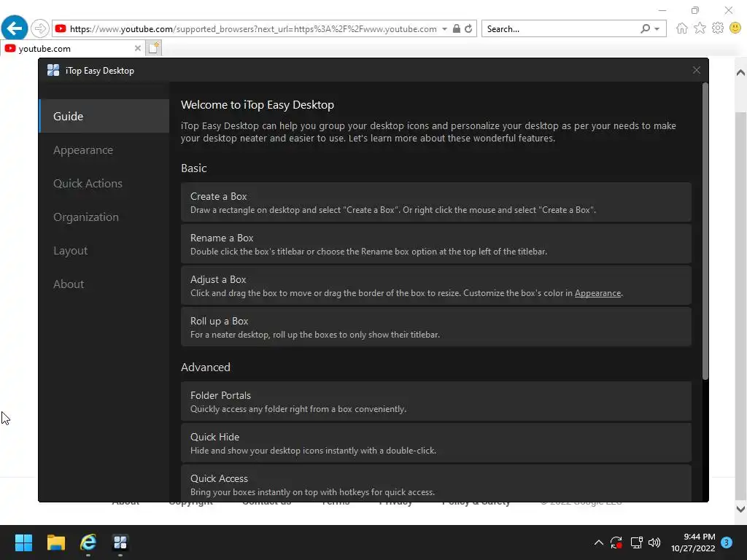Show hidden system tray icons
The width and height of the screenshot is (747, 560).
tap(599, 542)
